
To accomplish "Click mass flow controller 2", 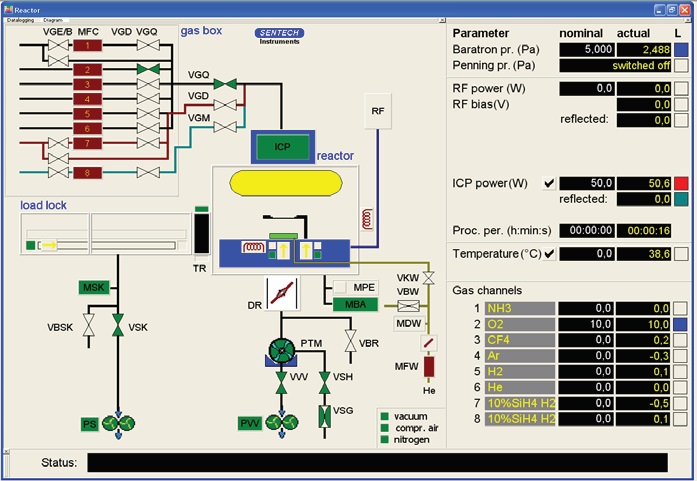I will pos(88,69).
